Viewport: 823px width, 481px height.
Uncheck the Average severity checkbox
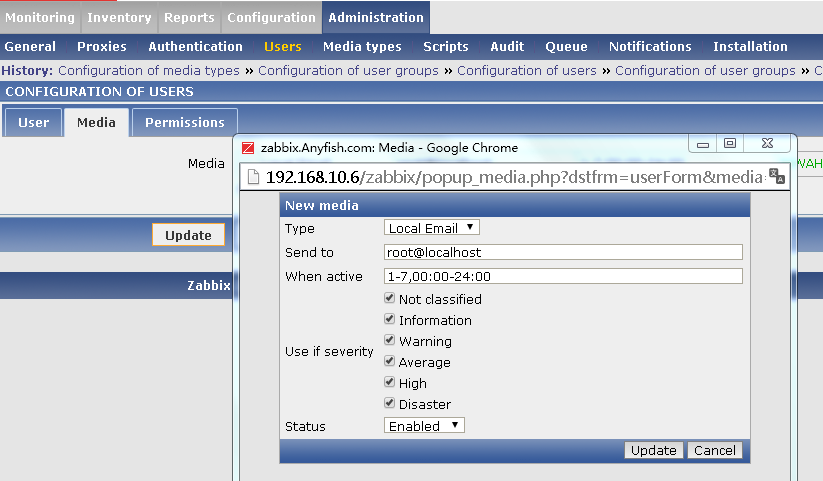point(389,361)
